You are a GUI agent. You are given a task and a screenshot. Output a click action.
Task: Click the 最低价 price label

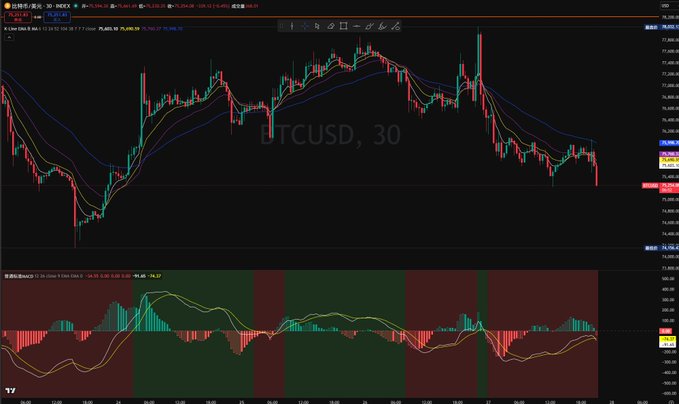[x=651, y=248]
